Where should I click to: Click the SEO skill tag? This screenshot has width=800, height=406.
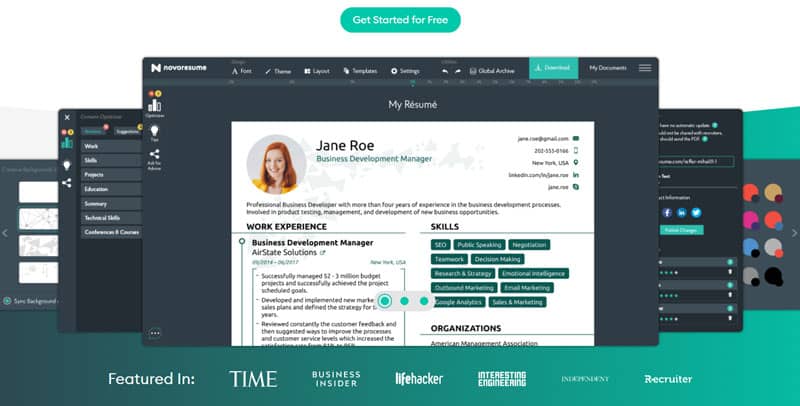440,245
